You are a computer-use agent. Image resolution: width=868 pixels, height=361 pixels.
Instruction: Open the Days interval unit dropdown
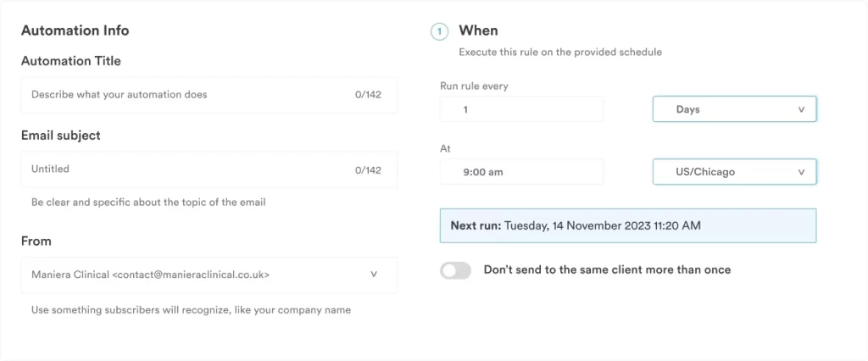(x=733, y=110)
